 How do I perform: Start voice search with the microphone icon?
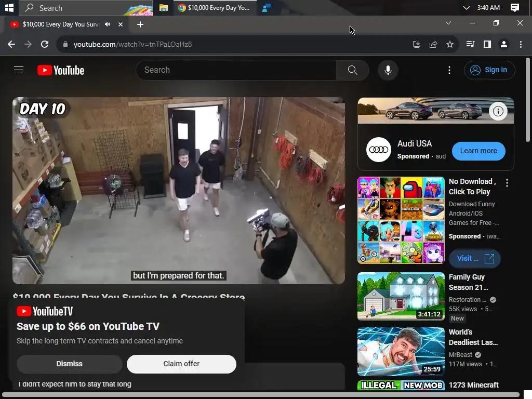388,70
